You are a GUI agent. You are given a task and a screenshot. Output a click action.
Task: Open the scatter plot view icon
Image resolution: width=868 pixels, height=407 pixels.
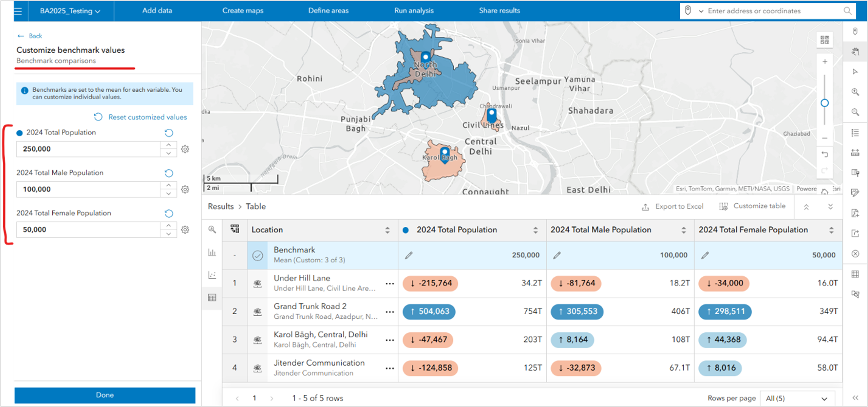coord(212,275)
